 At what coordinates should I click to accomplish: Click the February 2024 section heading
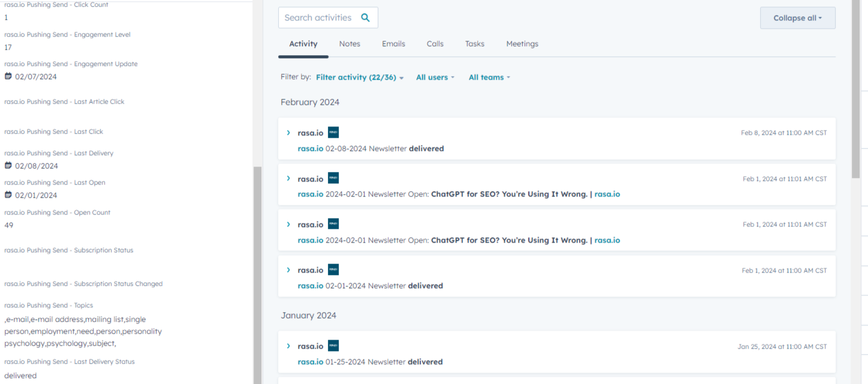pyautogui.click(x=310, y=102)
